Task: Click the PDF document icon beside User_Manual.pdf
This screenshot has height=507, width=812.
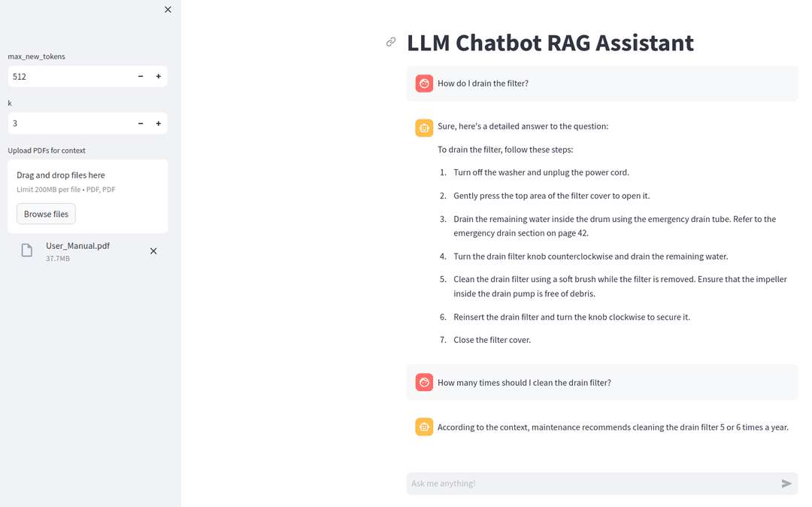Action: (x=26, y=250)
